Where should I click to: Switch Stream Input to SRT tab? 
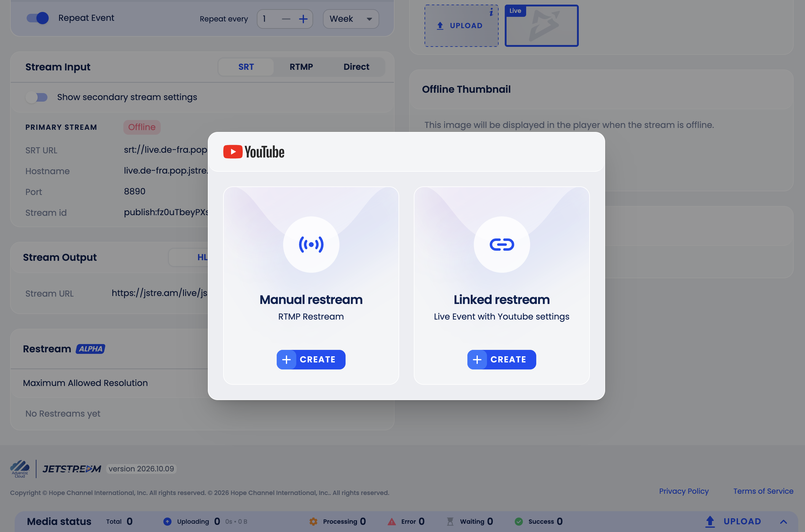point(246,67)
